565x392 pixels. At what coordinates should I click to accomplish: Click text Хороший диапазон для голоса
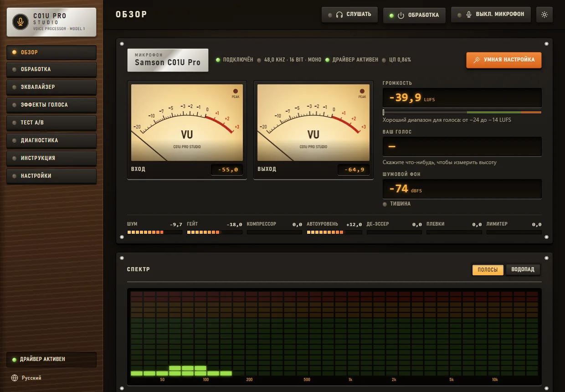[x=447, y=120]
